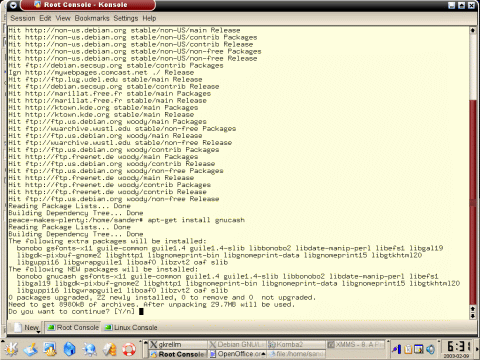Switch to file:/home/sand taskbar entry
The image size is (480, 360).
(x=296, y=354)
